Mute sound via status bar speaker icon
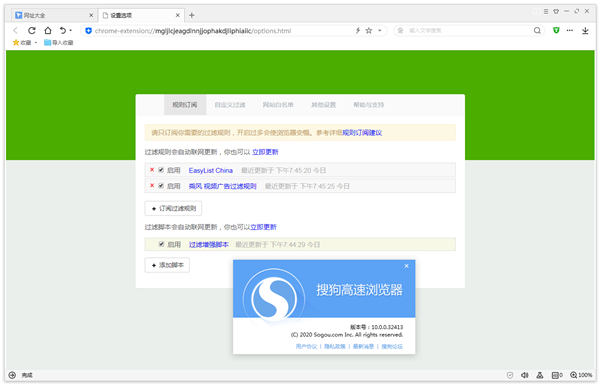 click(x=525, y=375)
